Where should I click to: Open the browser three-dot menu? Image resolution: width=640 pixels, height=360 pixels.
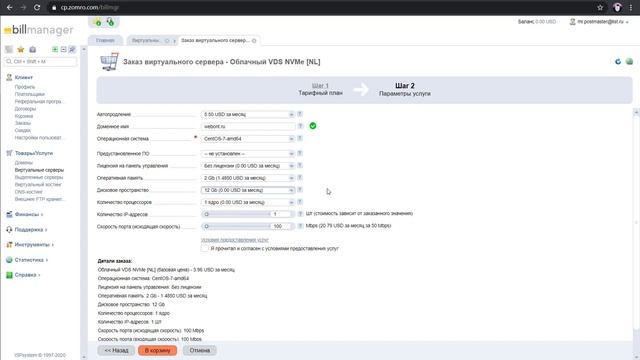[x=631, y=7]
